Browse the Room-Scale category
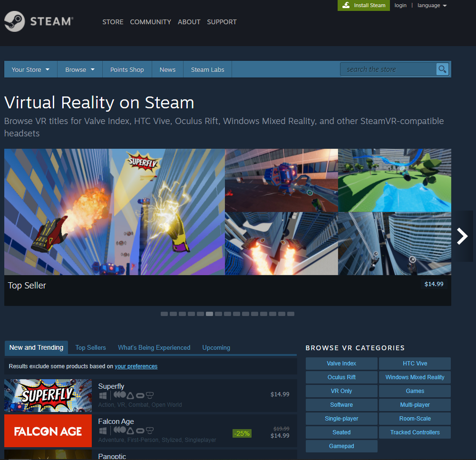The height and width of the screenshot is (460, 476). tap(415, 419)
